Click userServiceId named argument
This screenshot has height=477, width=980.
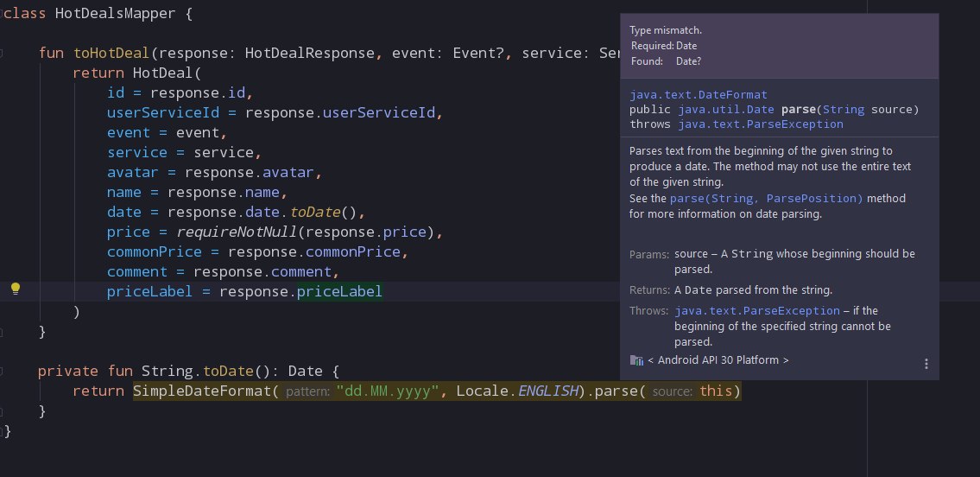point(162,113)
